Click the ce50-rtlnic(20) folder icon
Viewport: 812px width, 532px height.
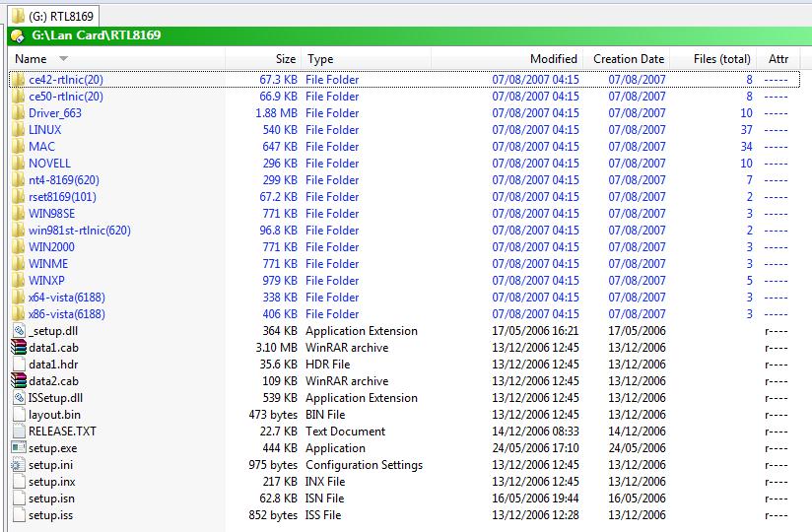[18, 97]
